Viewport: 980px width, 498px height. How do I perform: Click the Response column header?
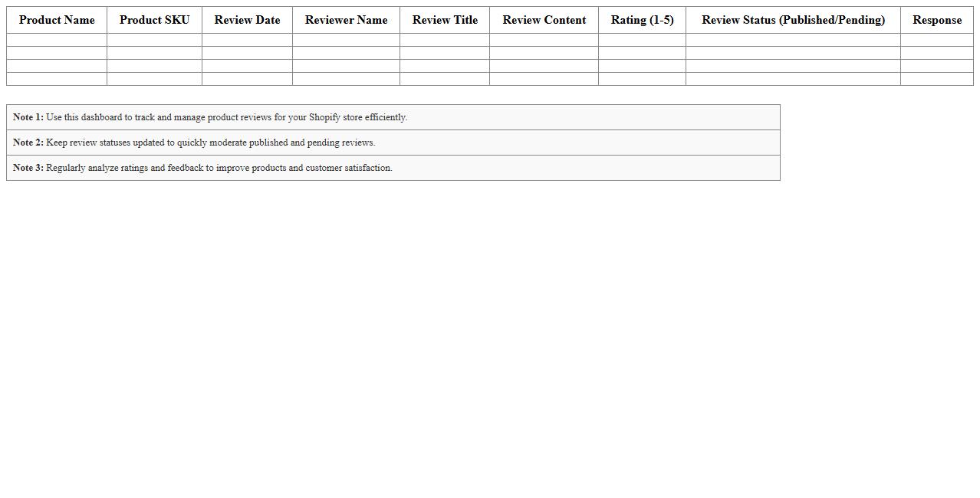click(x=936, y=20)
